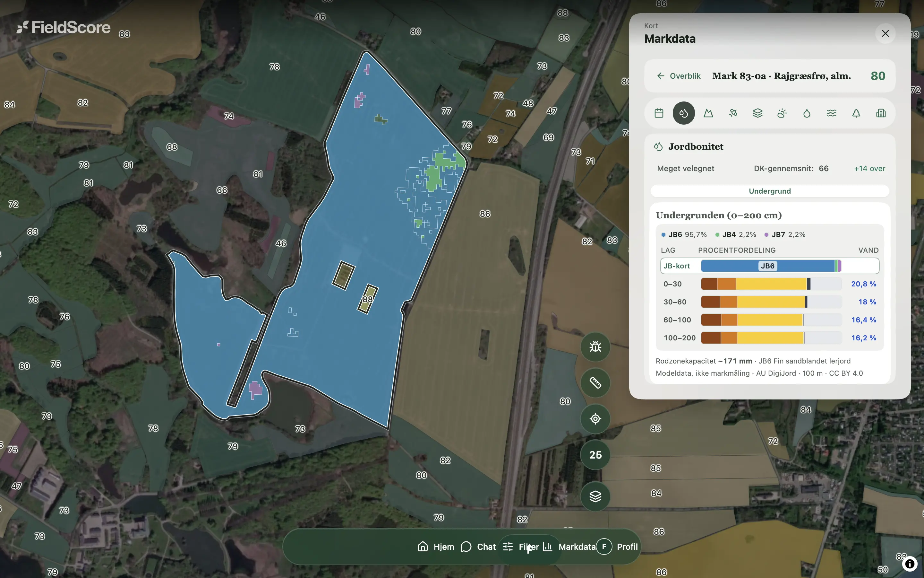
Task: Click the round 25 map button
Action: [595, 455]
